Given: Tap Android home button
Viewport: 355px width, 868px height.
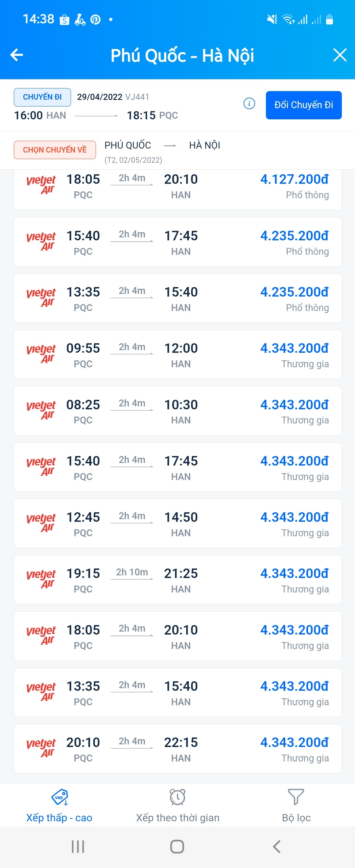Looking at the screenshot, I should point(177,846).
